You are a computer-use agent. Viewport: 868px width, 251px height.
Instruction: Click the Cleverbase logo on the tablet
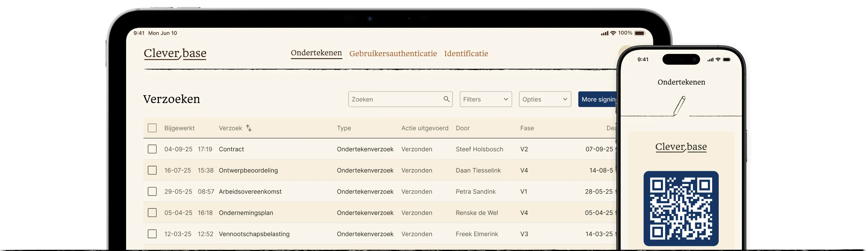175,54
